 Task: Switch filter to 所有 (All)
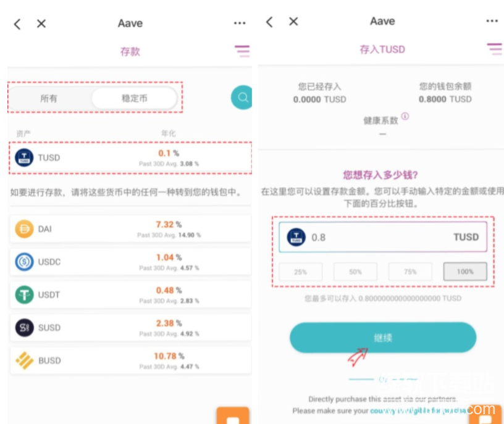pos(49,98)
